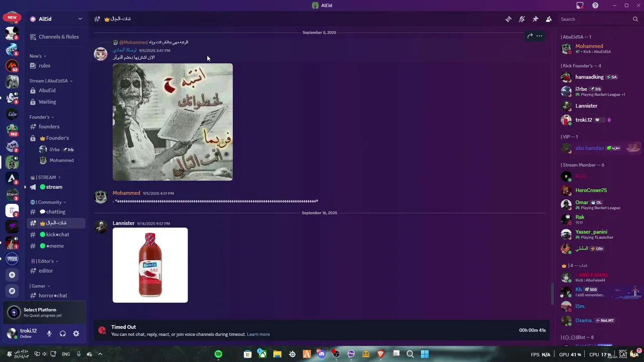The image size is (644, 362).
Task: Collapse the Community category
Action: point(48,202)
